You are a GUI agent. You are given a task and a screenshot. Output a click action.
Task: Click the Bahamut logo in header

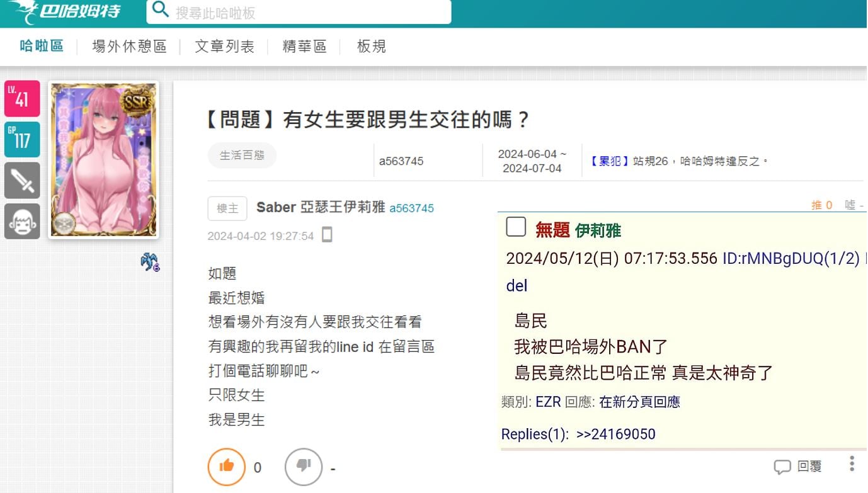point(65,11)
